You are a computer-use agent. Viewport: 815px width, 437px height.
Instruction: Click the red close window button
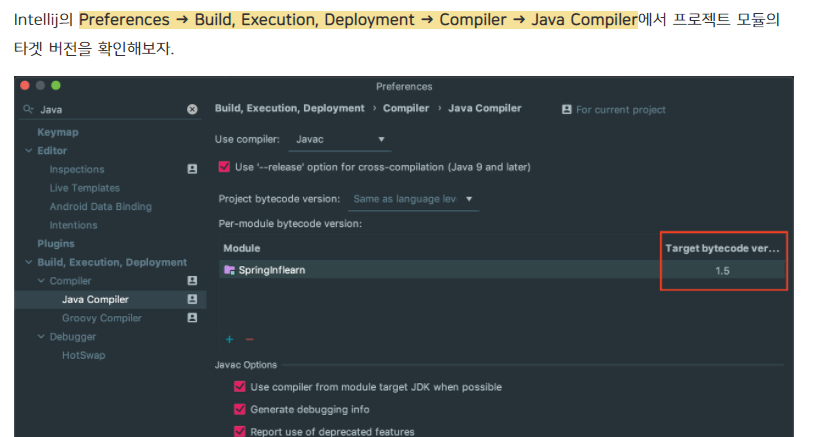click(x=25, y=85)
